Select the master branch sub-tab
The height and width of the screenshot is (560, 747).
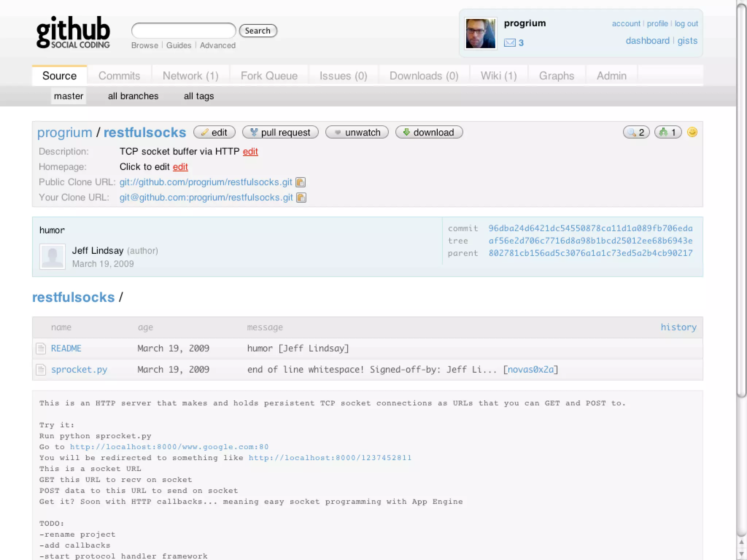coord(69,96)
